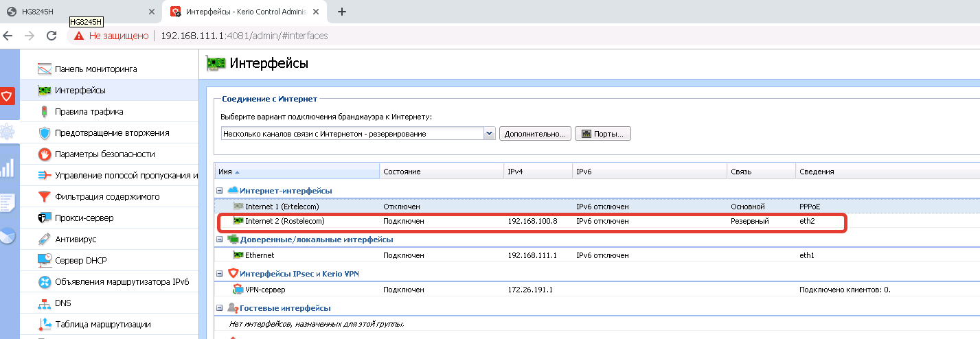Open the Параметры безопасности hand icon
The width and height of the screenshot is (980, 339).
coord(45,154)
